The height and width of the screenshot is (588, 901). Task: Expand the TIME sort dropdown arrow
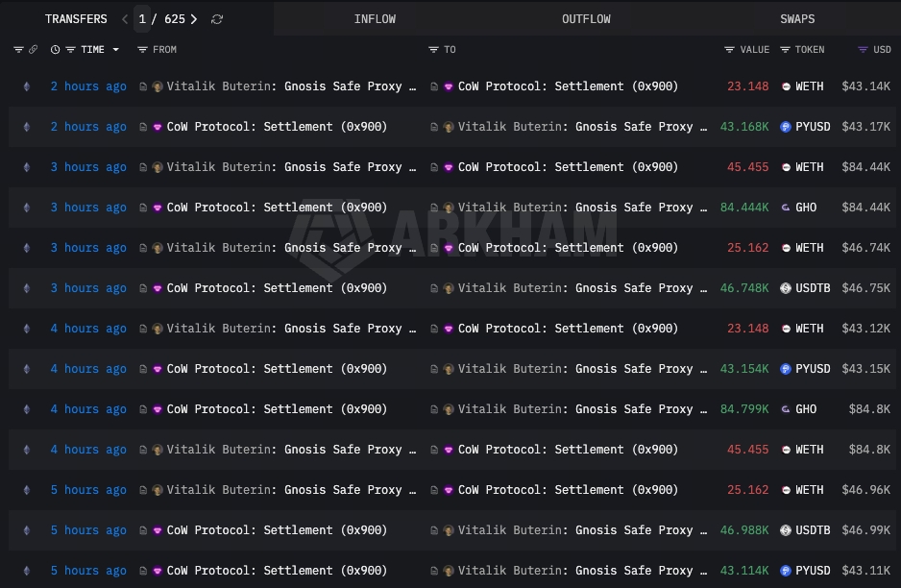(116, 50)
